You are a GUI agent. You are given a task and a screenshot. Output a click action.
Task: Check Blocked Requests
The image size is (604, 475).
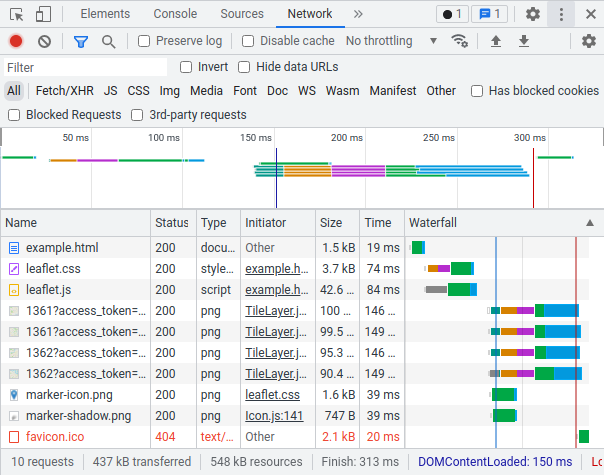pyautogui.click(x=14, y=115)
